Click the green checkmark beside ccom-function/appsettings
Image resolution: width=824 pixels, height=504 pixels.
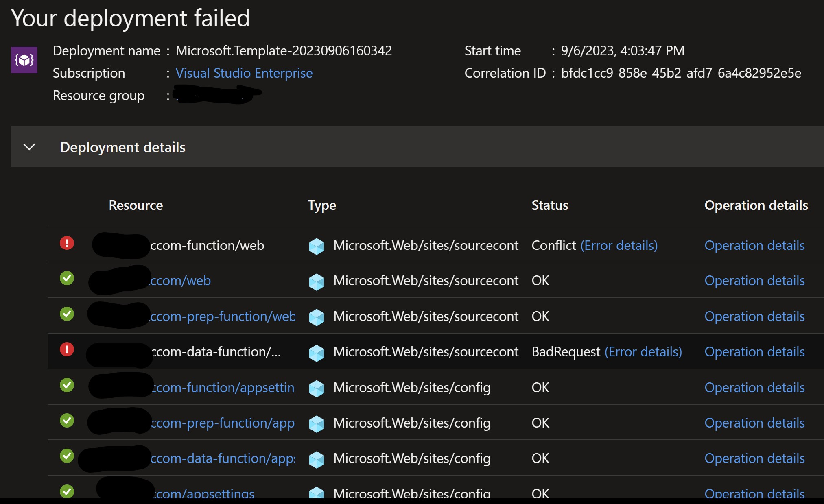67,385
